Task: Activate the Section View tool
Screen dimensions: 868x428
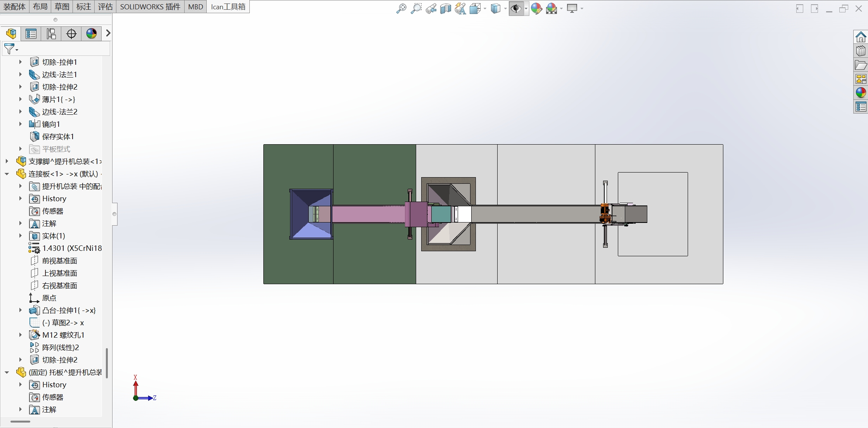Action: pos(445,8)
